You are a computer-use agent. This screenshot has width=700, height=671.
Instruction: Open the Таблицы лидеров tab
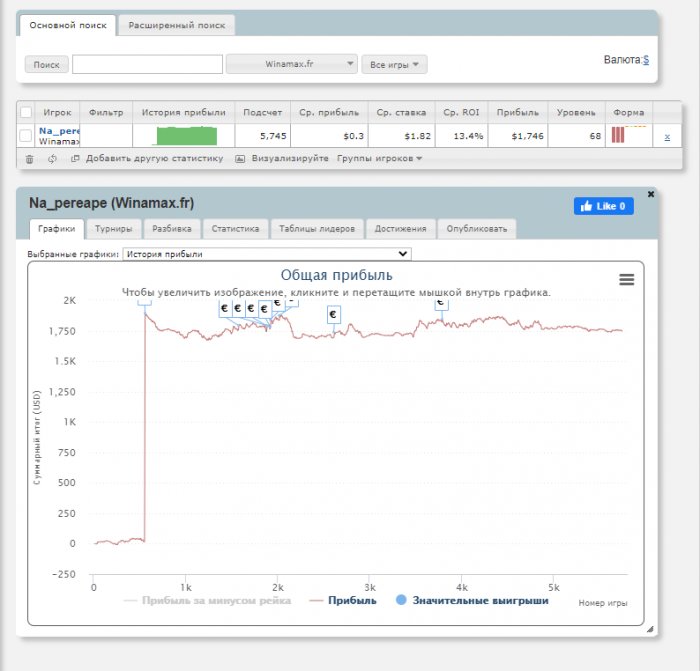pos(317,229)
